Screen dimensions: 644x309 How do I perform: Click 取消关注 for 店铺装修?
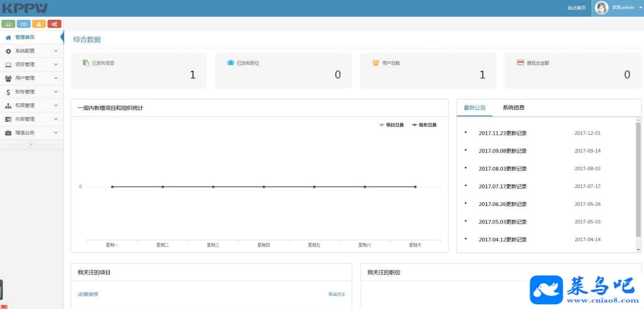coord(336,295)
